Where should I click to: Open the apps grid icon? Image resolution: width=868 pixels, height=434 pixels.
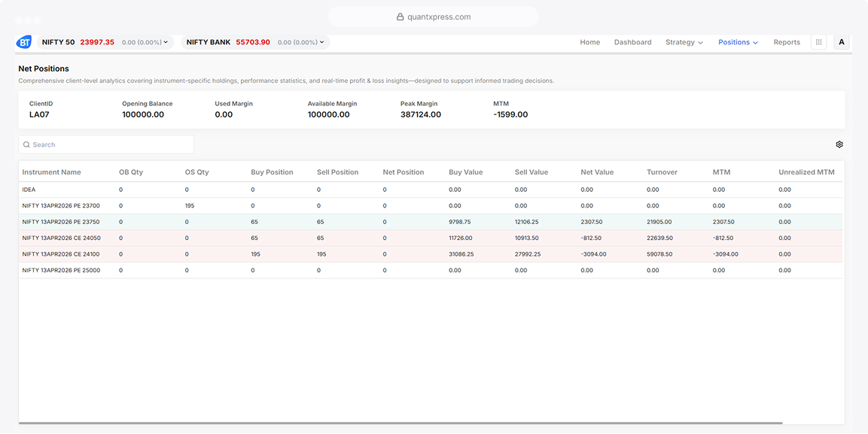819,42
